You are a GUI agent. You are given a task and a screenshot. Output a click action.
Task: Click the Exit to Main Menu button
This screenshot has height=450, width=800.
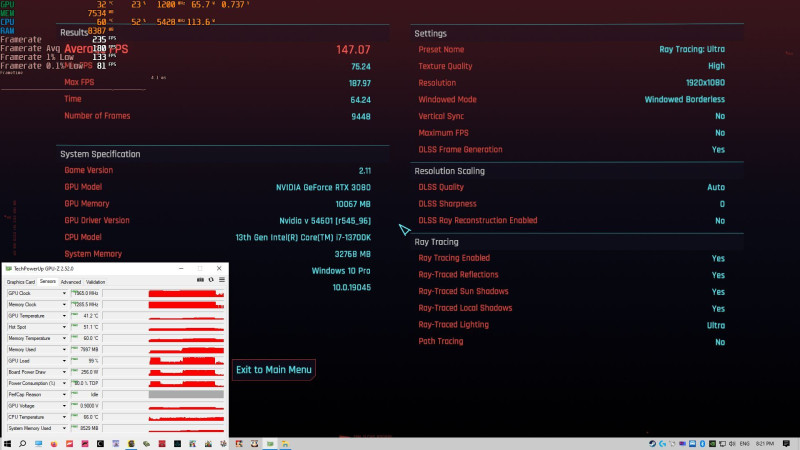[x=274, y=370]
